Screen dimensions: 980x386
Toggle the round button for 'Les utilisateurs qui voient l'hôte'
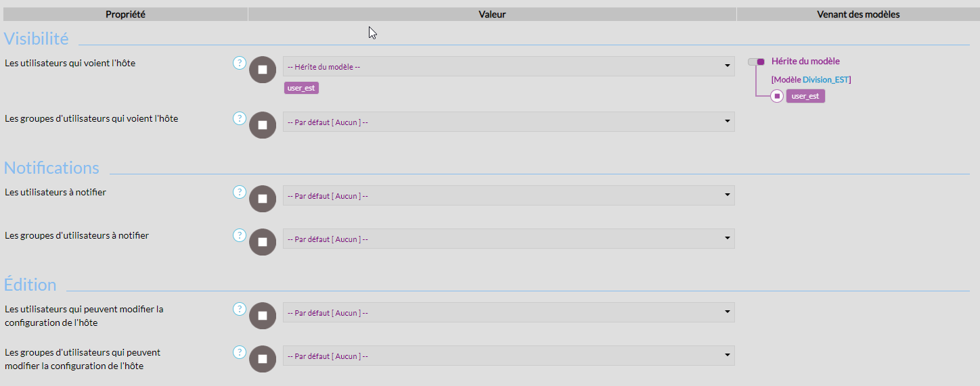(263, 70)
